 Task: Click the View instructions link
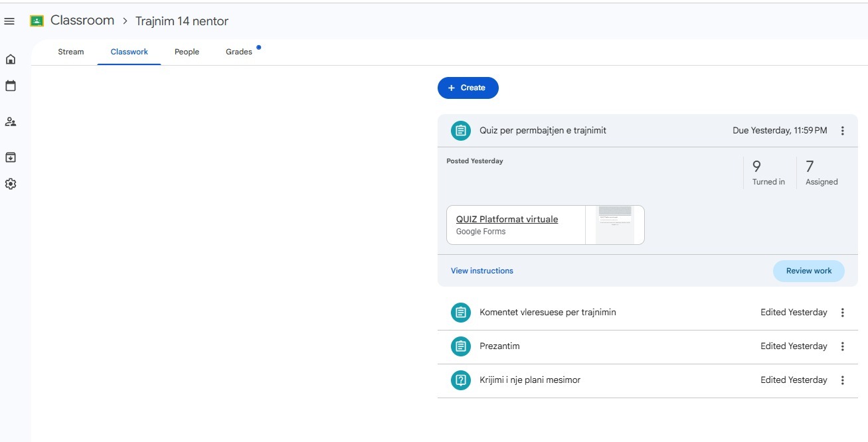click(481, 271)
